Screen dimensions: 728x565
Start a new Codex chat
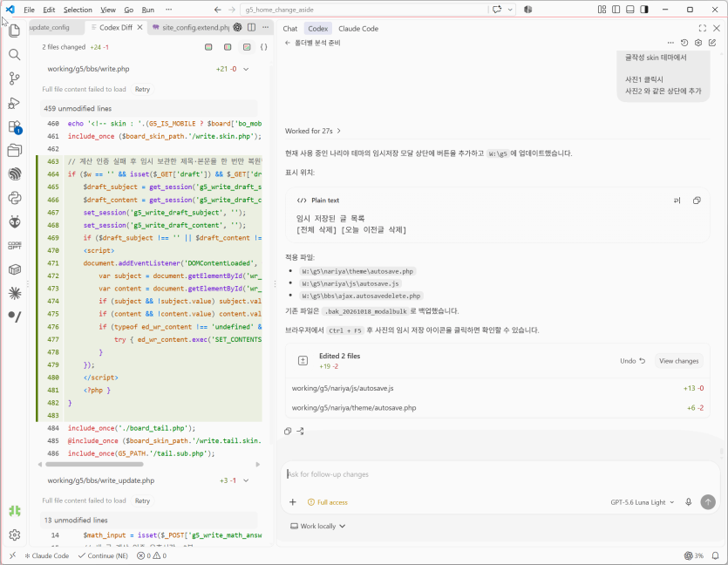pyautogui.click(x=712, y=43)
